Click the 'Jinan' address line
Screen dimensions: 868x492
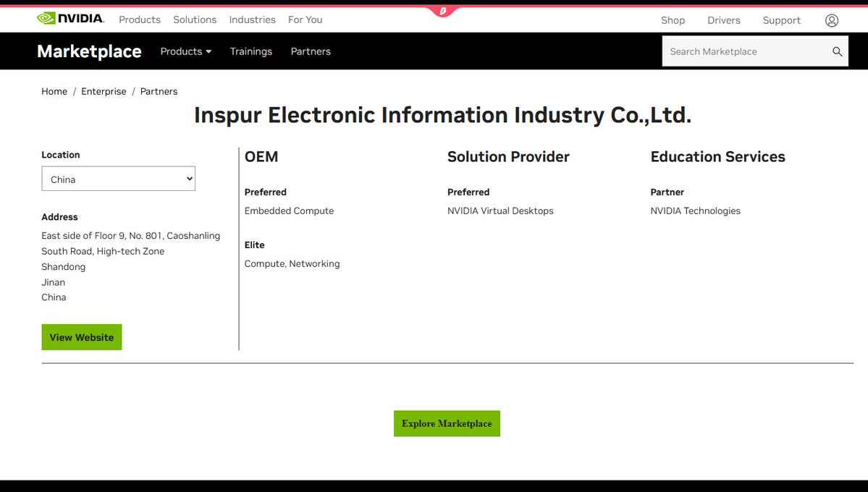coord(53,282)
